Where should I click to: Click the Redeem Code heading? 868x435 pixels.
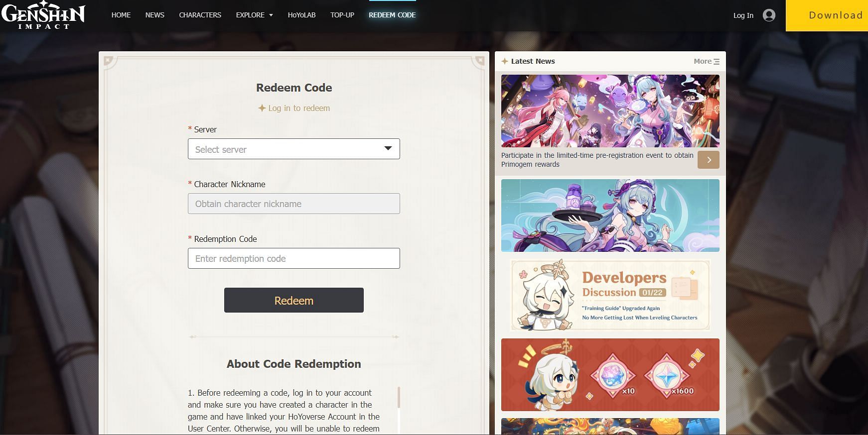click(294, 88)
